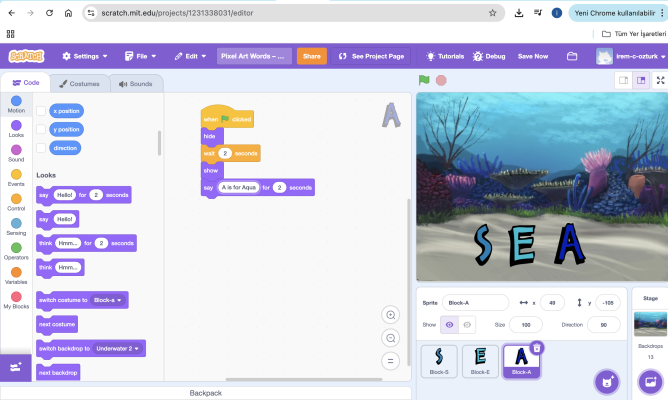This screenshot has width=668, height=400.
Task: Open Debug from menu bar
Action: click(x=489, y=56)
